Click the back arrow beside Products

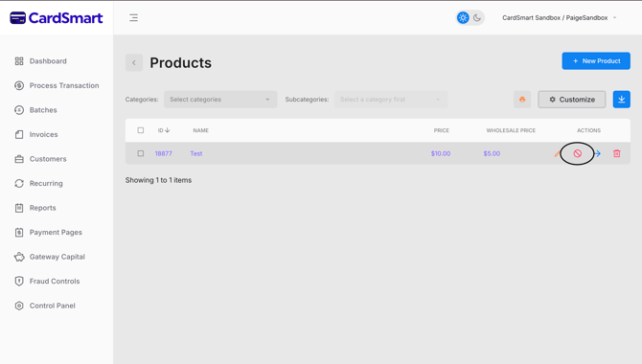pyautogui.click(x=134, y=62)
